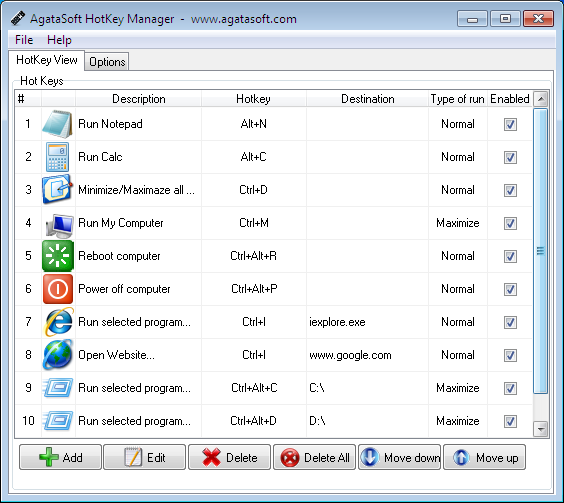
Task: Select the Run Calc description
Action: (x=100, y=157)
